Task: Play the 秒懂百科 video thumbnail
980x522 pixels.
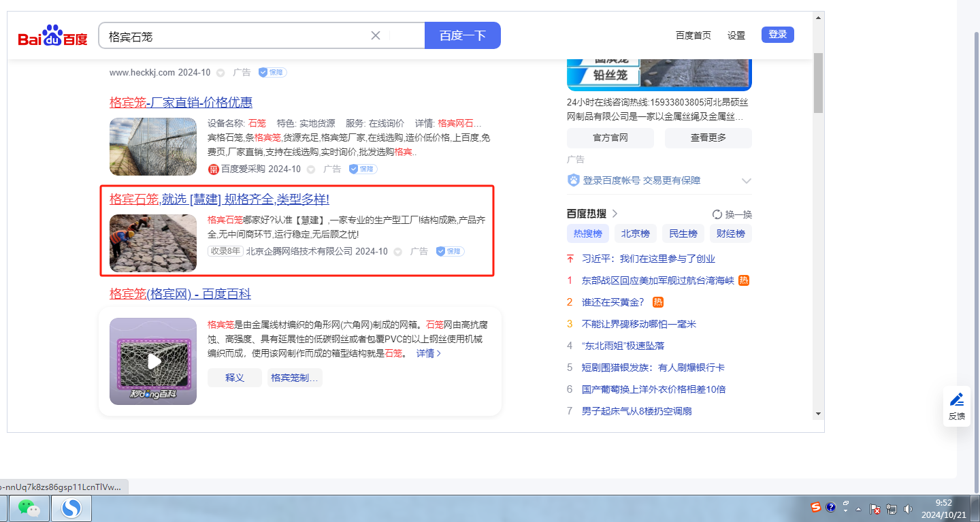Action: tap(153, 361)
